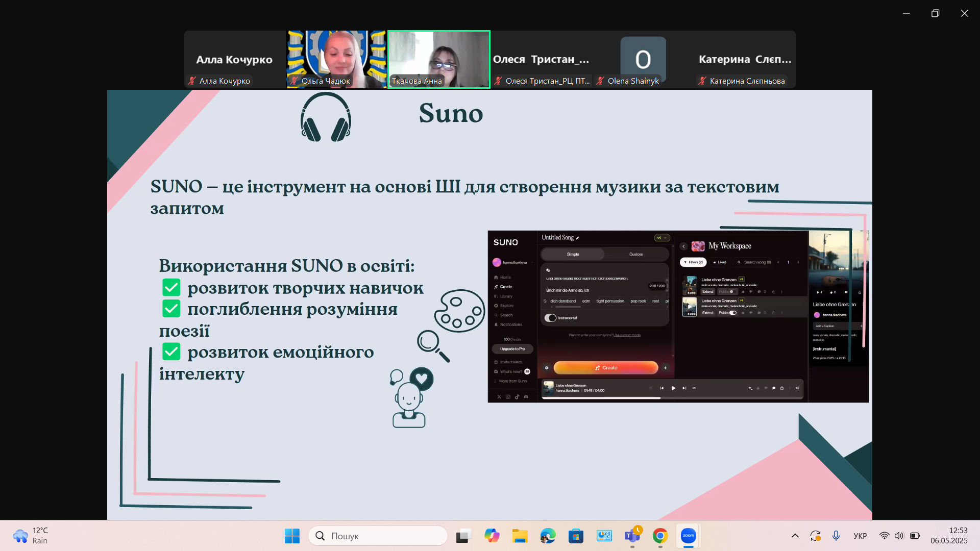Click the microphone icon in the system tray

[836, 536]
